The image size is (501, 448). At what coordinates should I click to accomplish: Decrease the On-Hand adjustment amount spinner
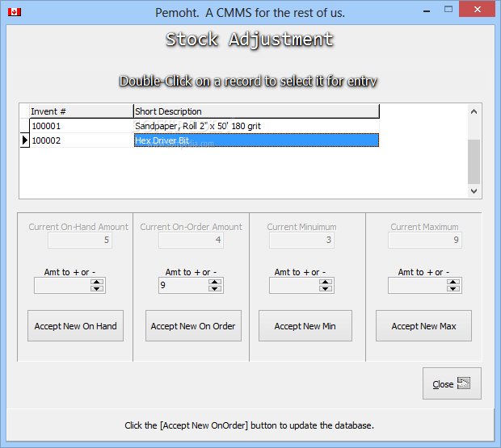click(x=96, y=289)
